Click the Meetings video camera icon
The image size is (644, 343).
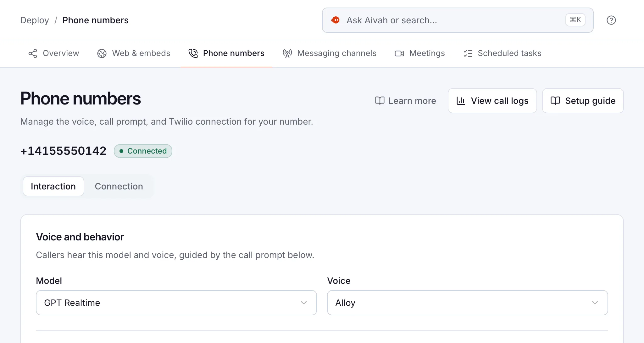(x=399, y=53)
